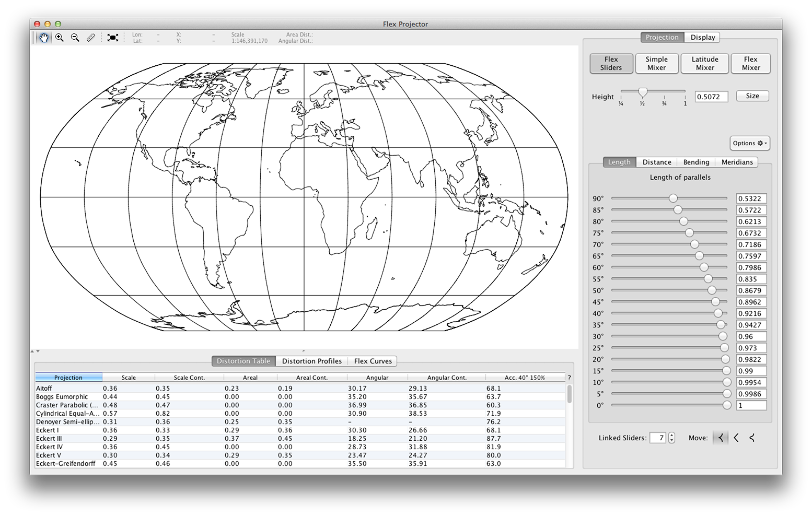
Task: Show the Distortion Profiles tab
Action: (312, 361)
